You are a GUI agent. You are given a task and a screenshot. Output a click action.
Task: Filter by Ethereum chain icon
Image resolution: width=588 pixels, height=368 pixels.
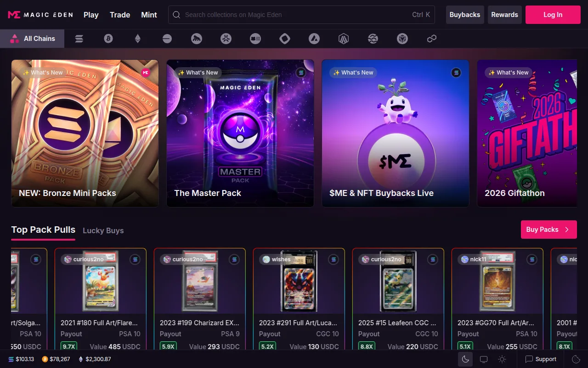click(x=138, y=39)
